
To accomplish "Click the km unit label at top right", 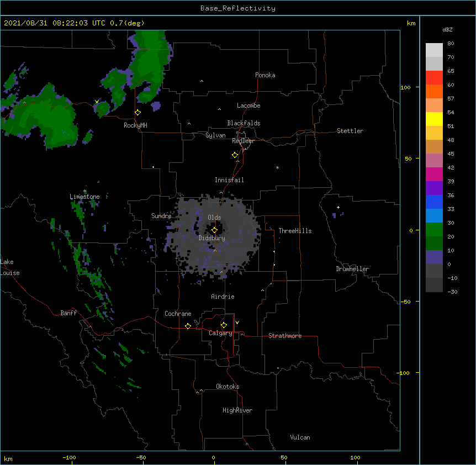I will click(411, 23).
